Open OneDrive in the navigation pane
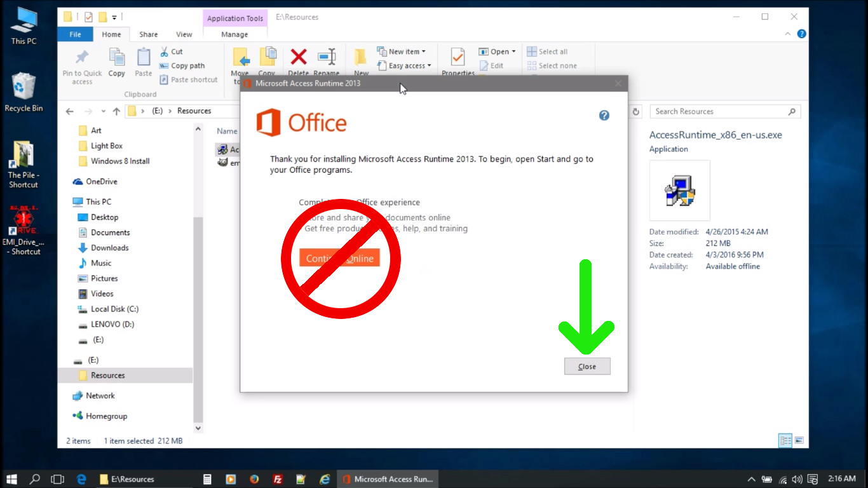 pos(95,181)
